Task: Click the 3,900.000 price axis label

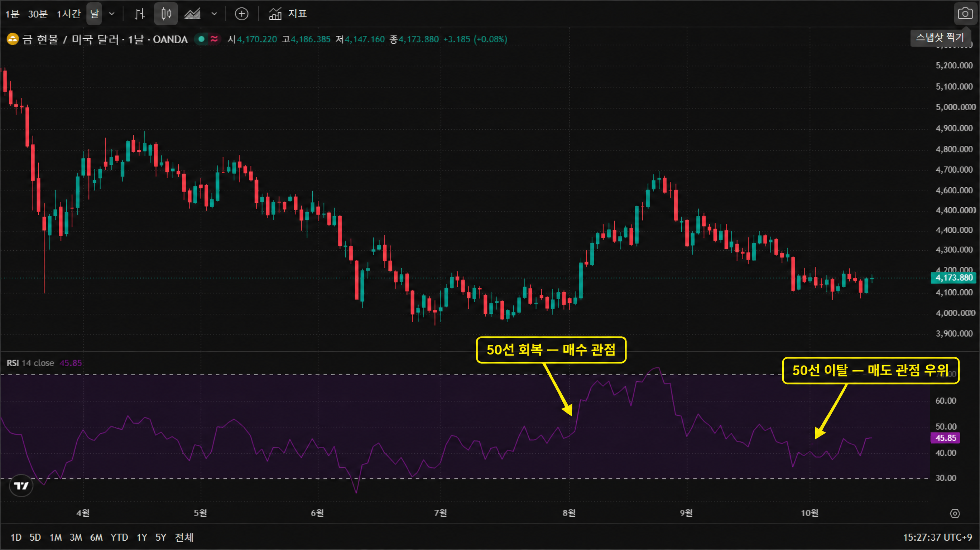Action: 954,334
